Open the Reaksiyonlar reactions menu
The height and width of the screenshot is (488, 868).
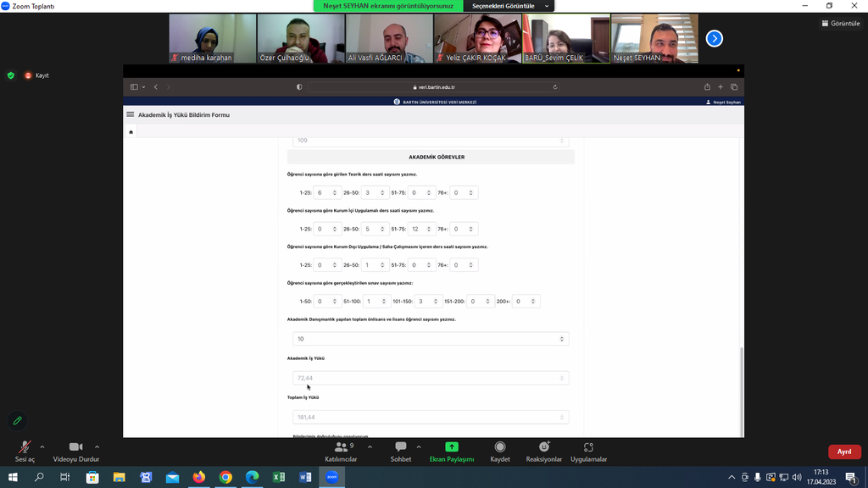click(543, 450)
